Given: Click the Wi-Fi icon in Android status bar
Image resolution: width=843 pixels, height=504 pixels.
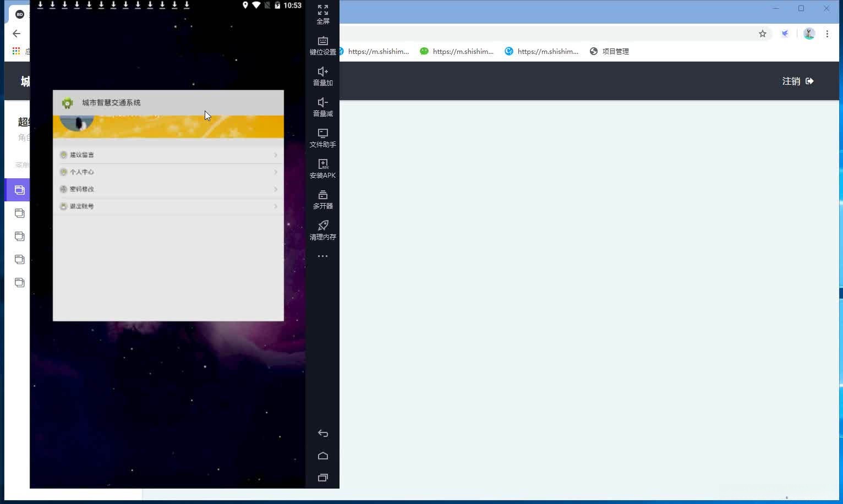Looking at the screenshot, I should tap(256, 5).
